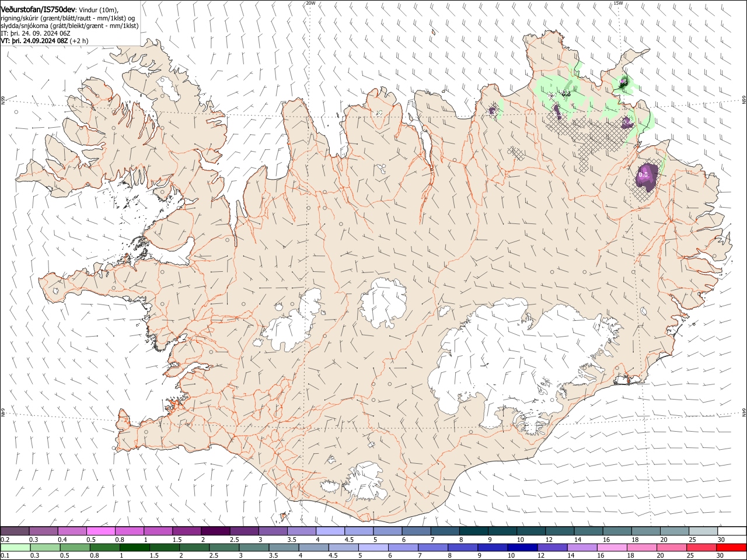Select upper legend swatch starting at 14
Screen dimensions: 747x560
pos(588,531)
